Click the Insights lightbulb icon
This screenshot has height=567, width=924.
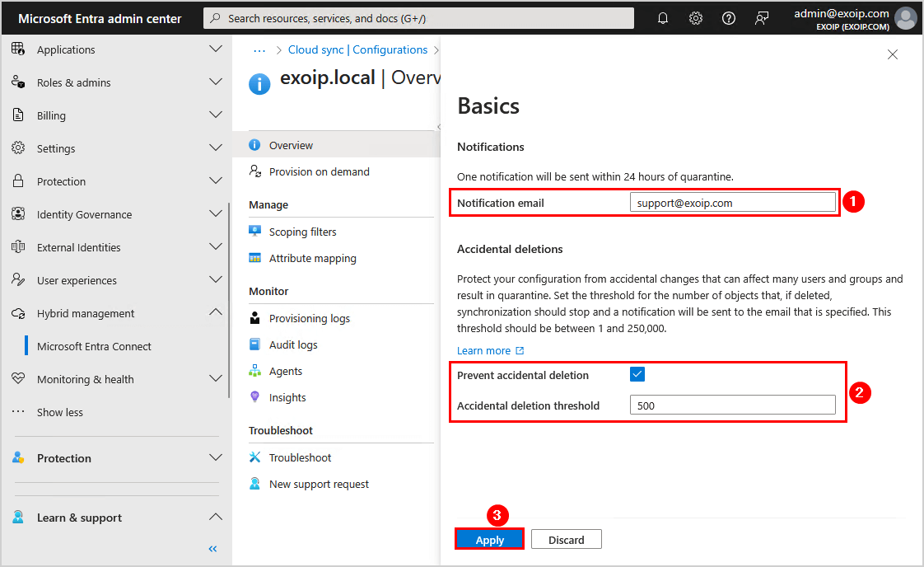pyautogui.click(x=254, y=396)
